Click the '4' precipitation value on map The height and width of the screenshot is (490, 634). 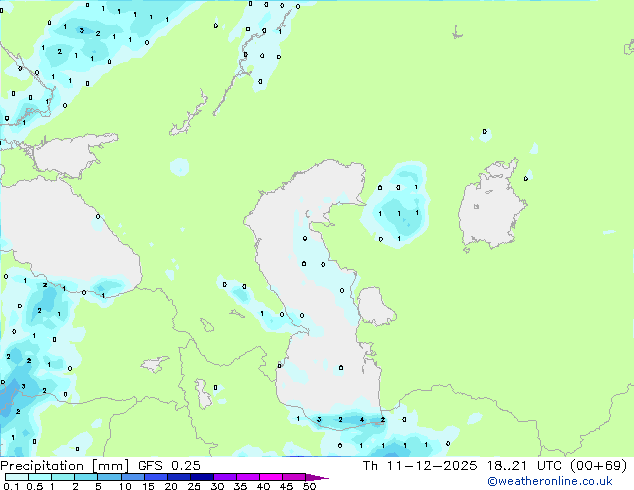point(362,420)
